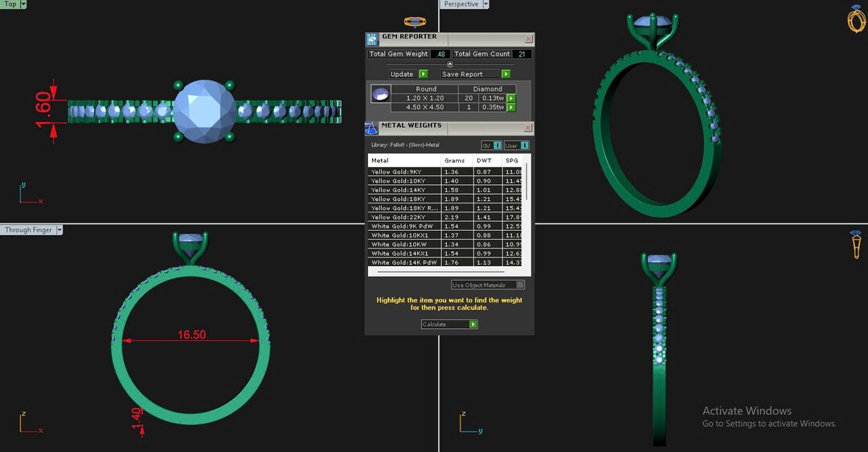Click the SPG column header
The image size is (868, 452).
512,161
